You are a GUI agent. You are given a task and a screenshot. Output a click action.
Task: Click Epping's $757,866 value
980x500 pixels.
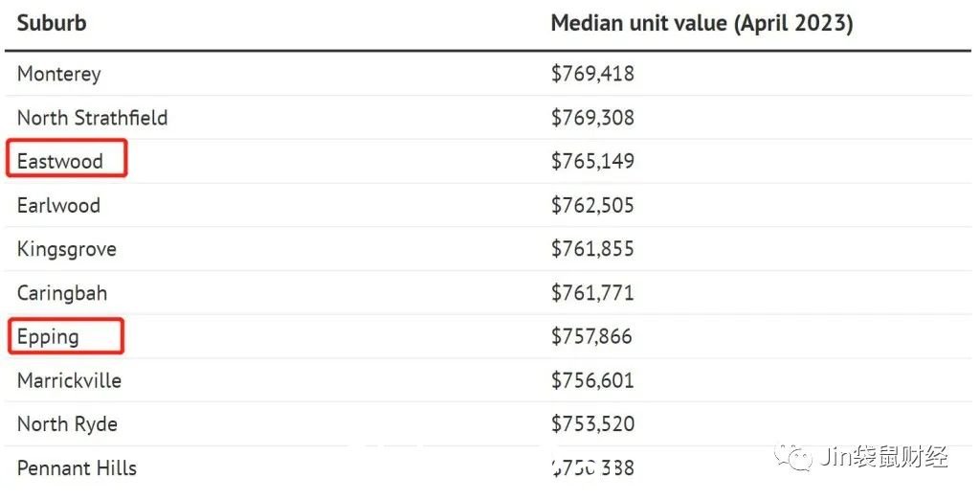point(591,336)
